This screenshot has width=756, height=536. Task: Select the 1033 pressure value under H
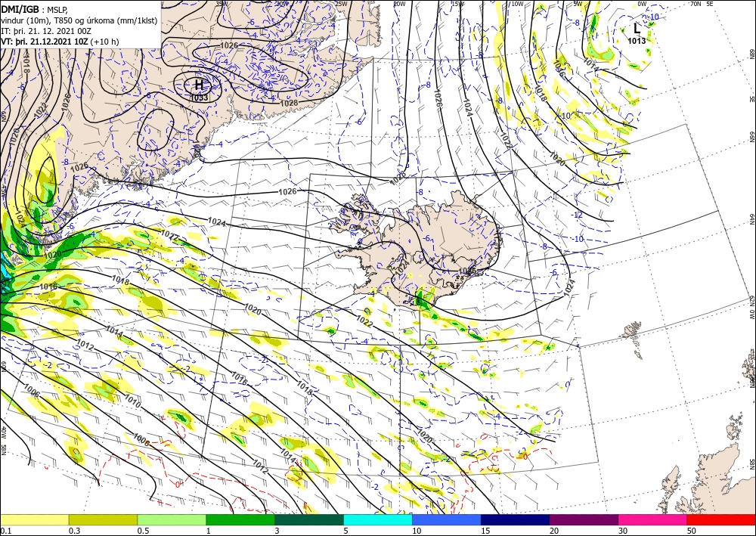199,98
